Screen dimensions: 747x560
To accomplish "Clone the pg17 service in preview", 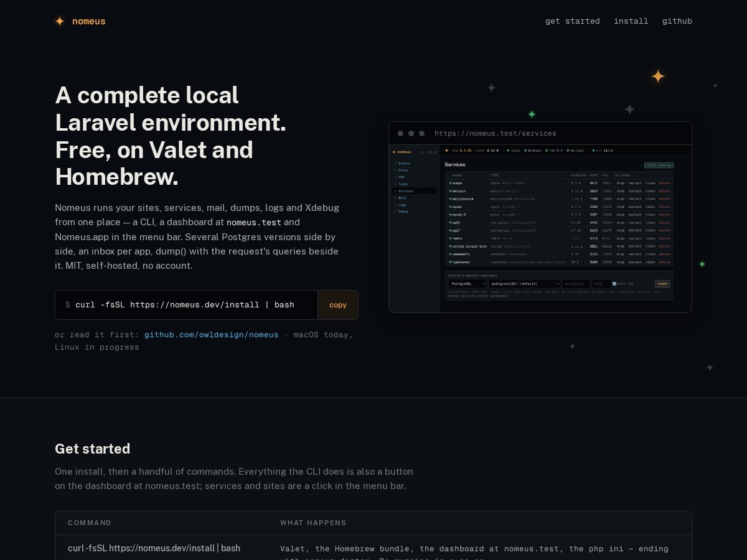I will tap(651, 230).
